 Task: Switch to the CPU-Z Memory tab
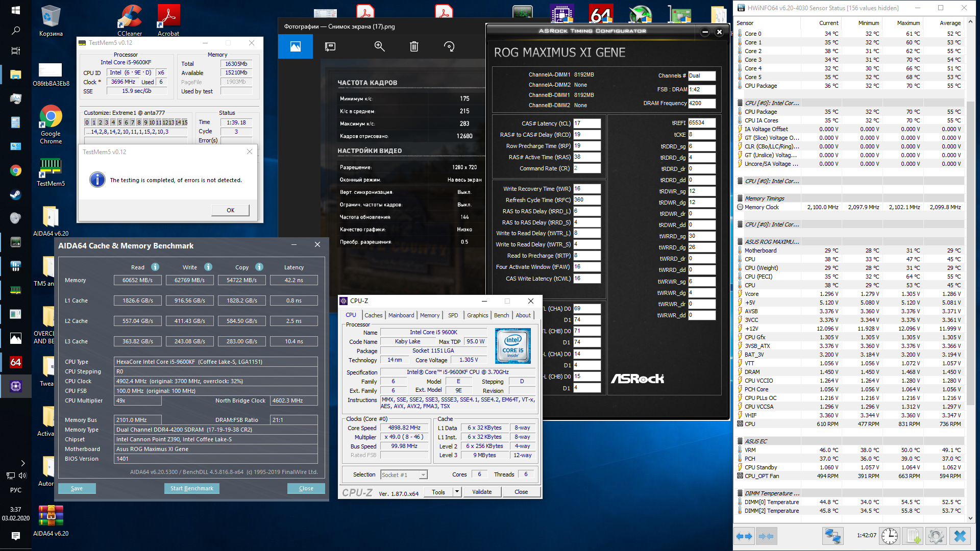click(429, 315)
